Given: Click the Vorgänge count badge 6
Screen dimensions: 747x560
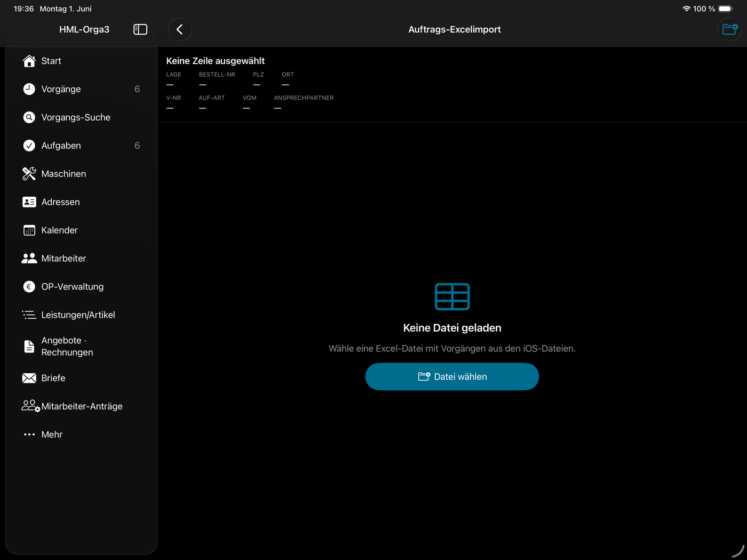Looking at the screenshot, I should pyautogui.click(x=137, y=89).
